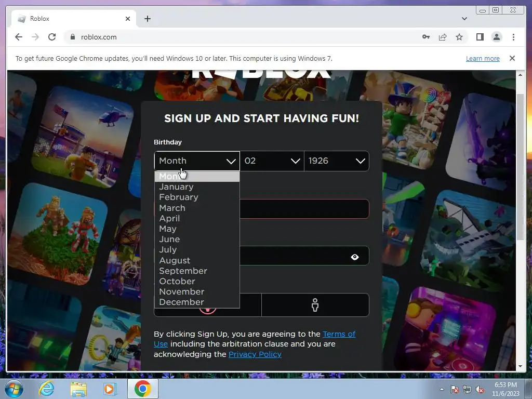
Task: Choose November as birth month
Action: 197,292
